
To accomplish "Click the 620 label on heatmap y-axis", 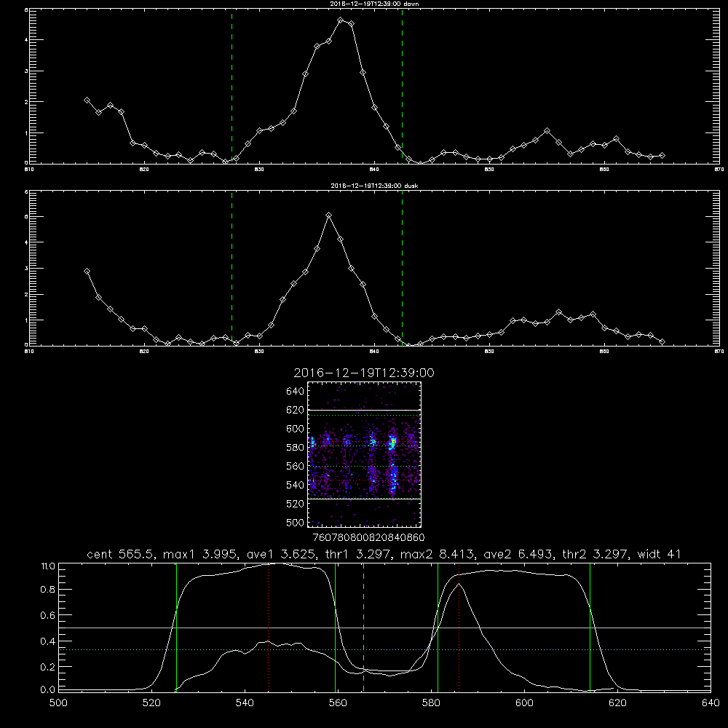I will pyautogui.click(x=296, y=410).
